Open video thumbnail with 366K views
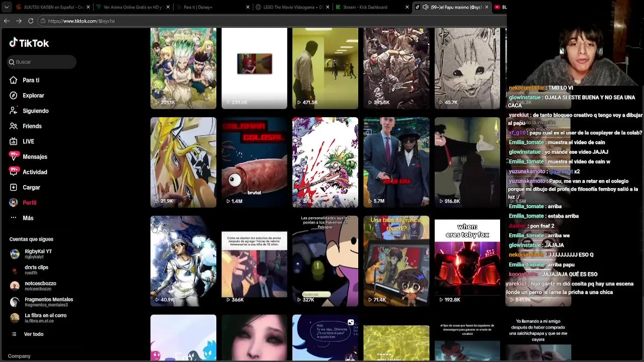The height and width of the screenshot is (362, 644). click(254, 261)
